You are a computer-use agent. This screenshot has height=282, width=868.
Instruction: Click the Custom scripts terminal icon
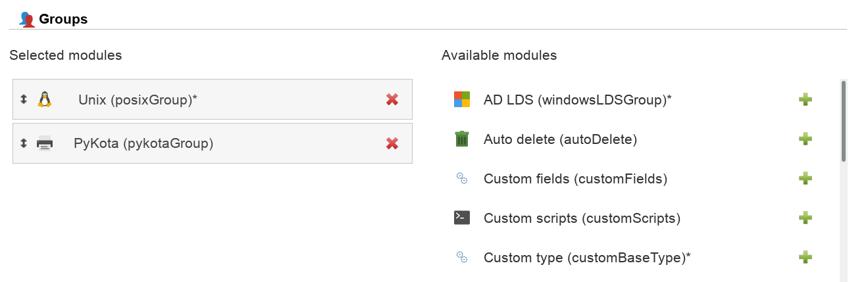point(462,218)
